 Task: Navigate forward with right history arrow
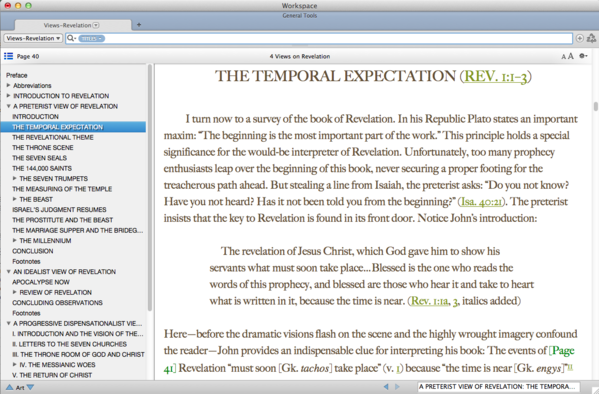pyautogui.click(x=397, y=387)
